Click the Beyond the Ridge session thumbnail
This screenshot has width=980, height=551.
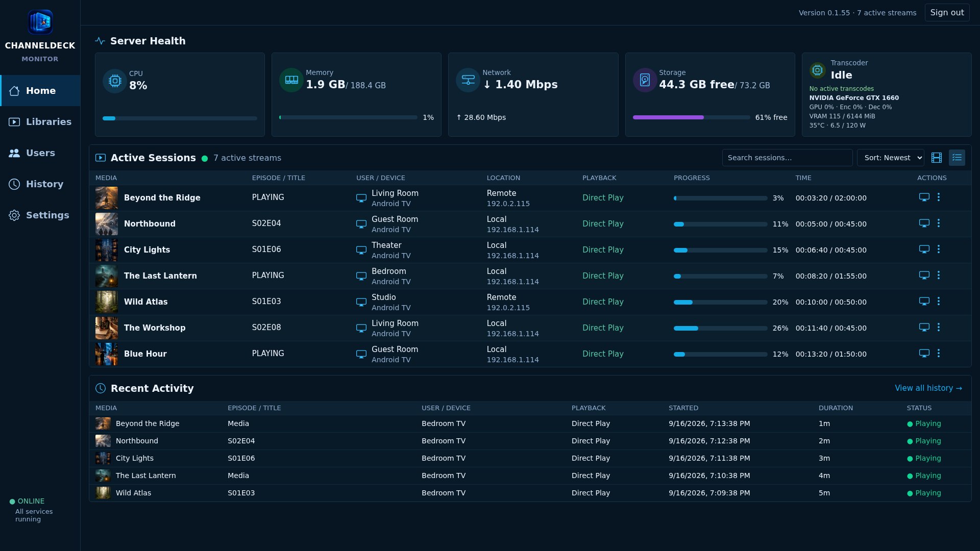(107, 198)
